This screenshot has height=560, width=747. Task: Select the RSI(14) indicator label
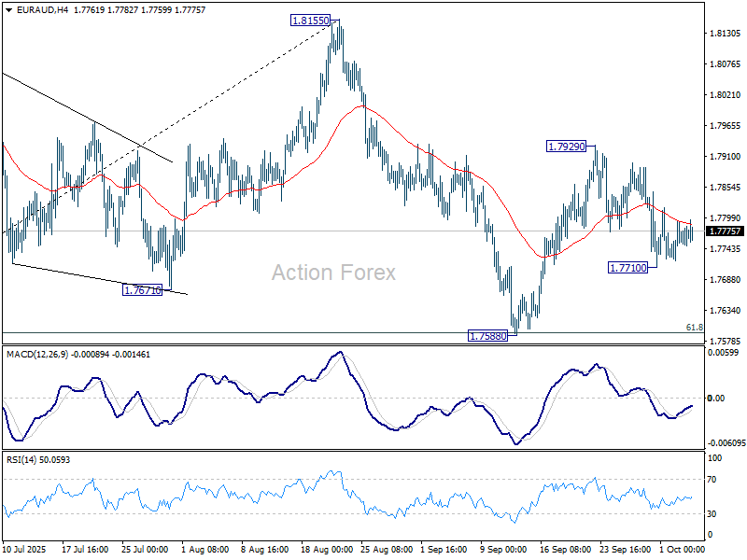[x=21, y=459]
